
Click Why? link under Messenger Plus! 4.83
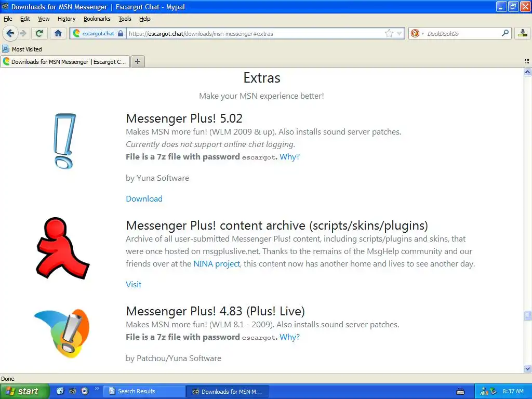[x=289, y=337]
